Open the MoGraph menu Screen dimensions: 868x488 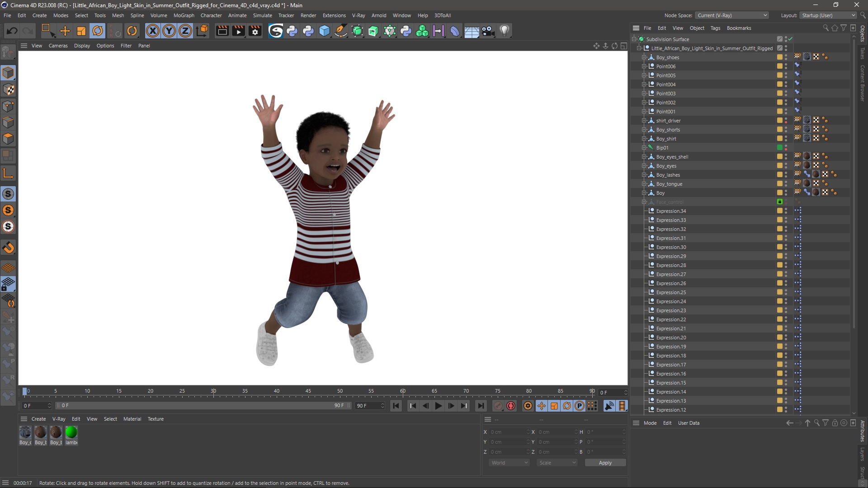click(x=184, y=15)
